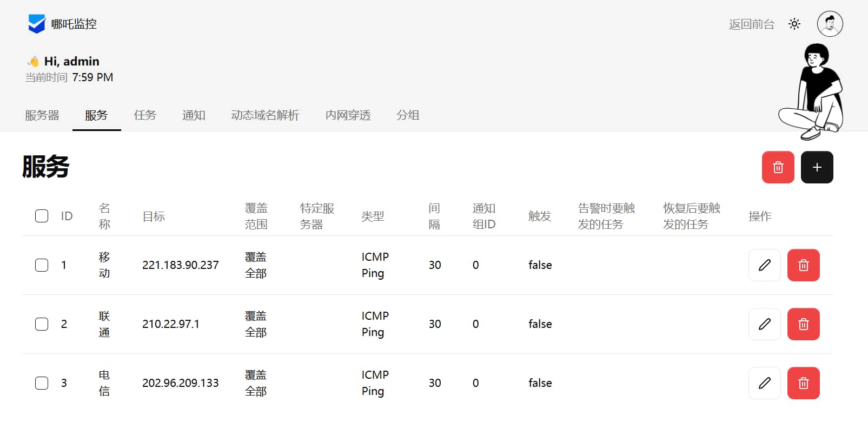The image size is (868, 441).
Task: Go to the 动态域名解析 tab
Action: pos(265,115)
